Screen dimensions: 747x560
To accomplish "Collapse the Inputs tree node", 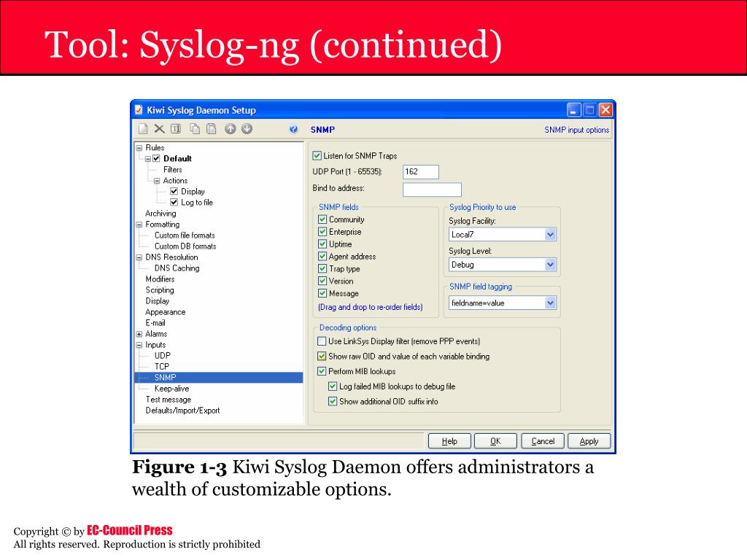I will click(x=139, y=345).
